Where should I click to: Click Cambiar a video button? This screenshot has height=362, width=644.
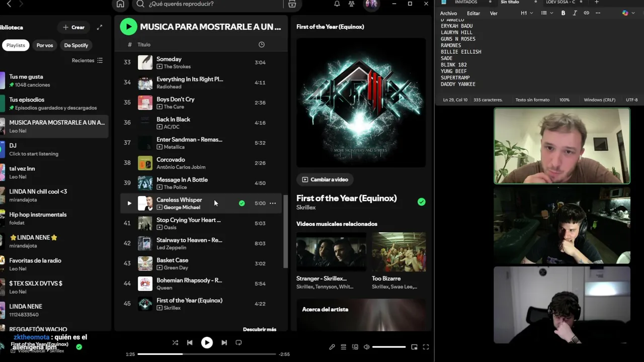(x=325, y=179)
